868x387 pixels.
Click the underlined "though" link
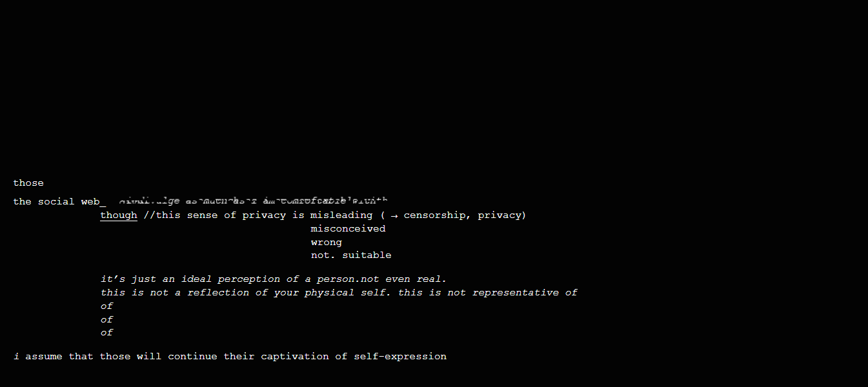click(x=119, y=215)
